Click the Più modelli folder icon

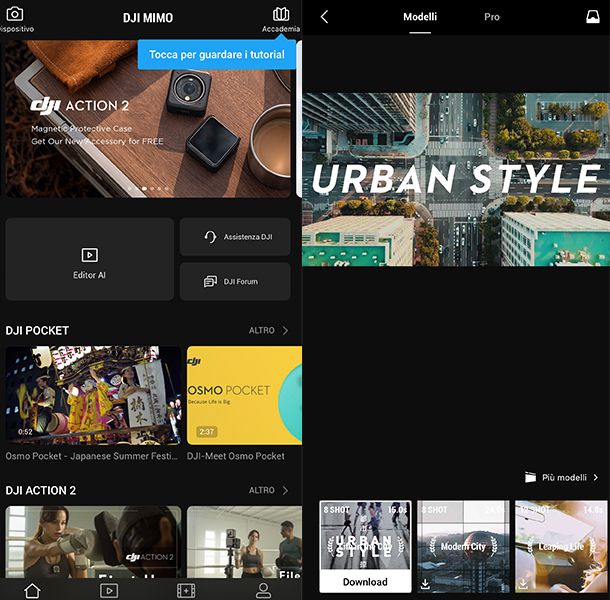530,477
